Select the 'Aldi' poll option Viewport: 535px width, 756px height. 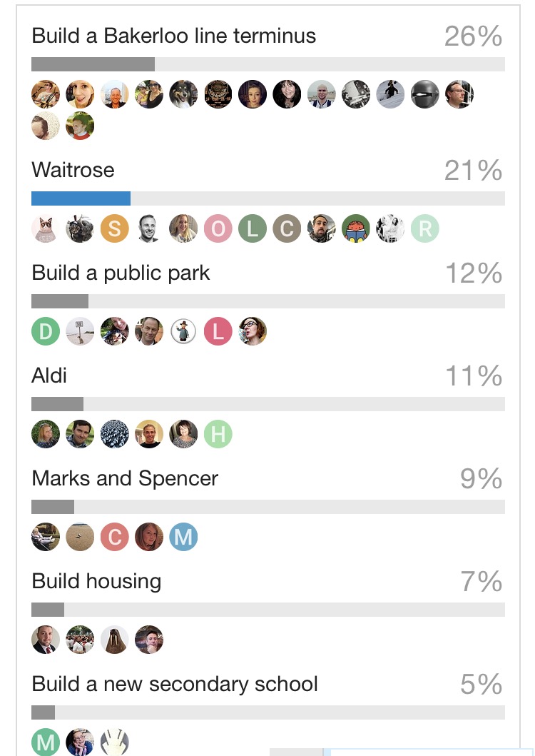tap(49, 376)
